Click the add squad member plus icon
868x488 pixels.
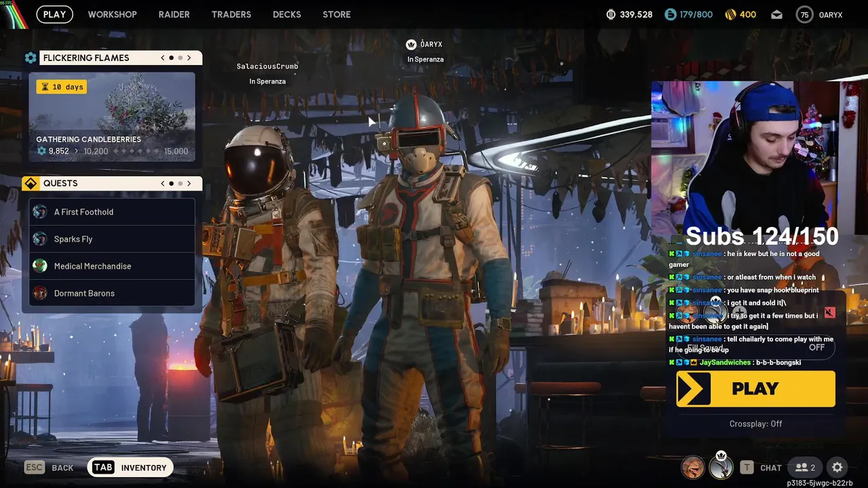pos(740,312)
